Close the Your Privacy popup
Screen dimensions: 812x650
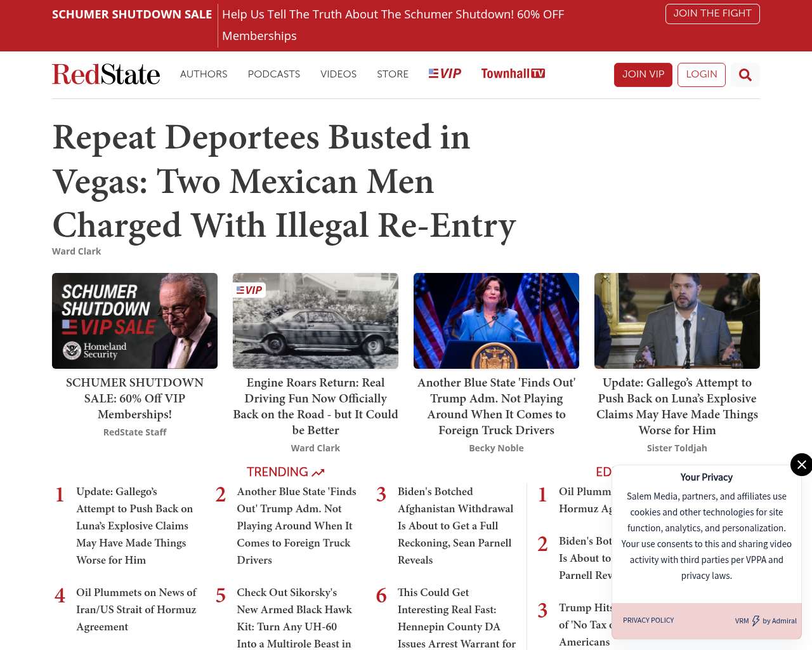801,465
